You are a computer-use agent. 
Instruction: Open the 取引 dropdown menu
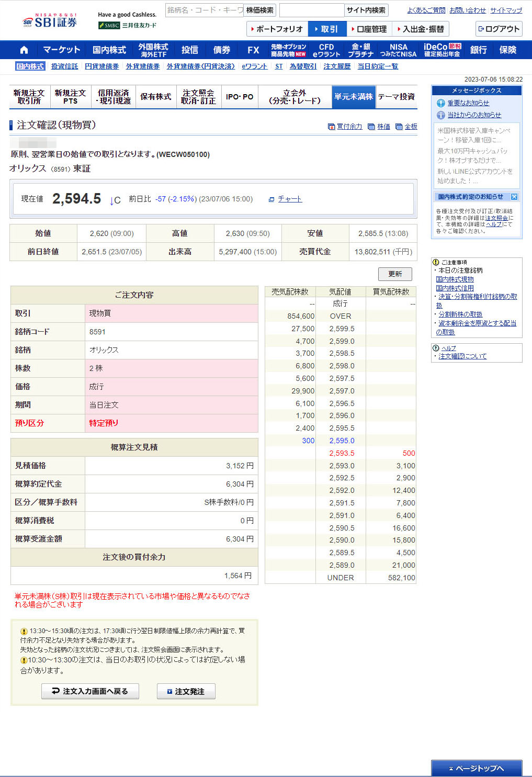click(327, 29)
